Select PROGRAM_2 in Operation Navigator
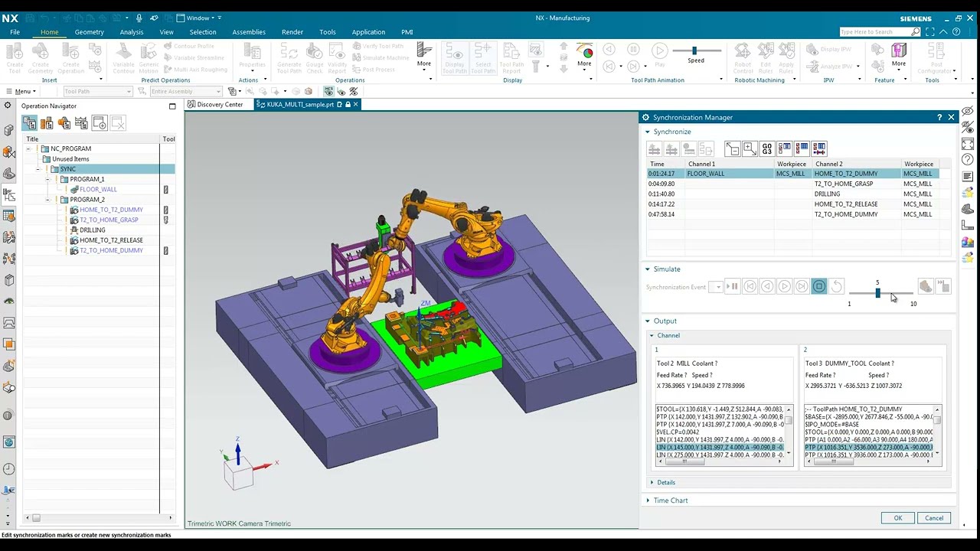This screenshot has width=980, height=551. pyautogui.click(x=87, y=200)
